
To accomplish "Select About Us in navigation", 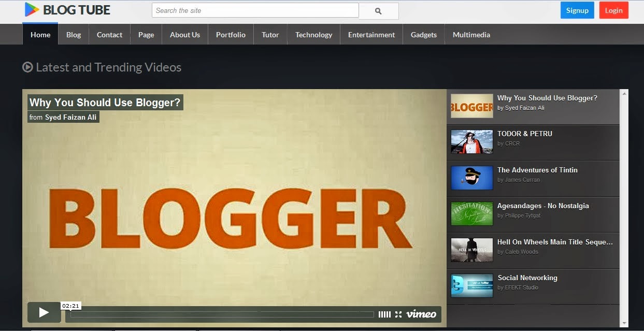I will 185,35.
